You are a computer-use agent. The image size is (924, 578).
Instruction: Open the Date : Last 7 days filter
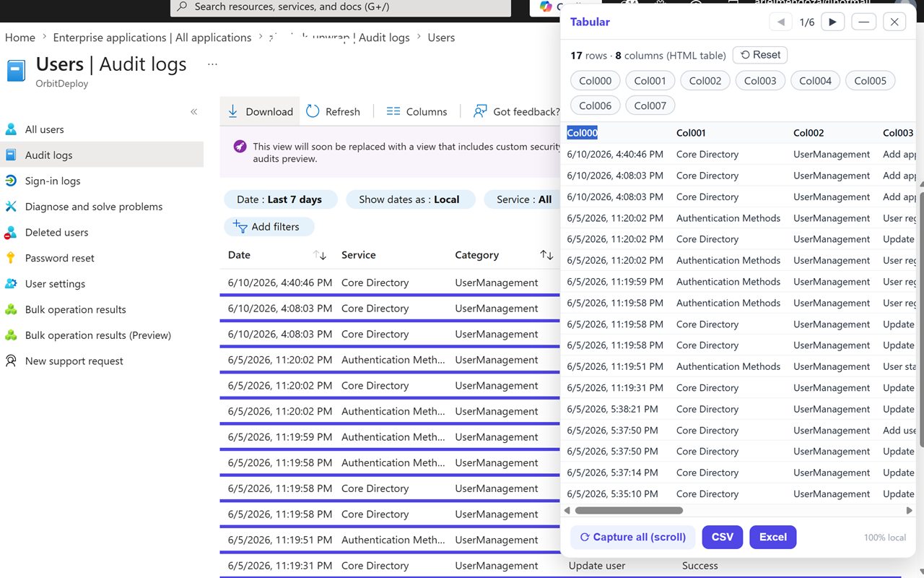tap(279, 199)
